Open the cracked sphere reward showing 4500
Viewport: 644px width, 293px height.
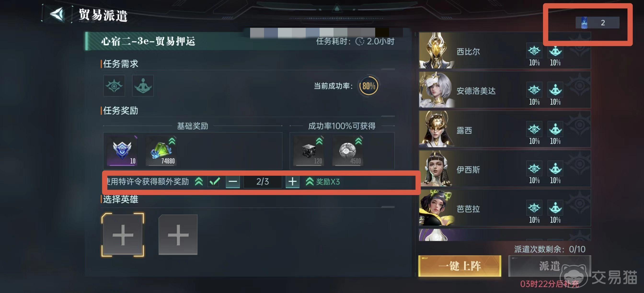[348, 151]
